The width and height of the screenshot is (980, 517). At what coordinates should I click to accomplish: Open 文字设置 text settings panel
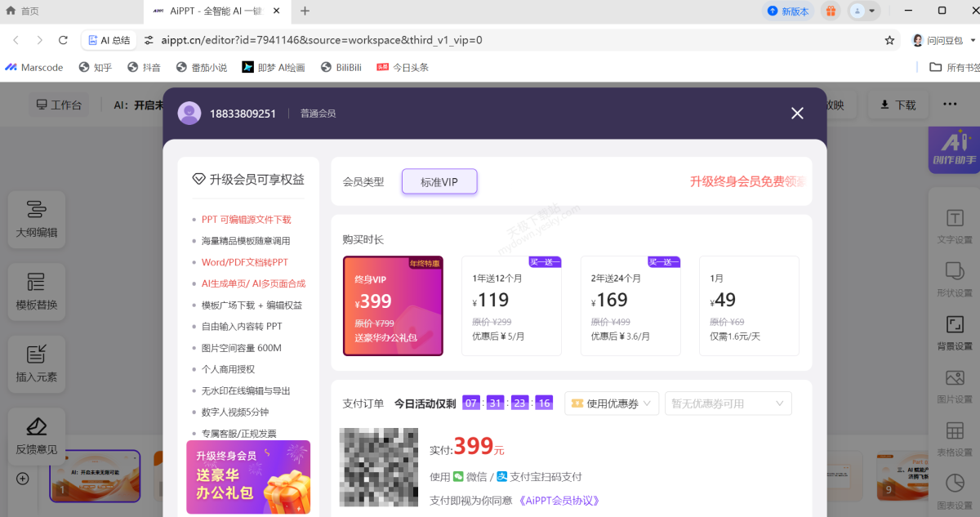954,226
